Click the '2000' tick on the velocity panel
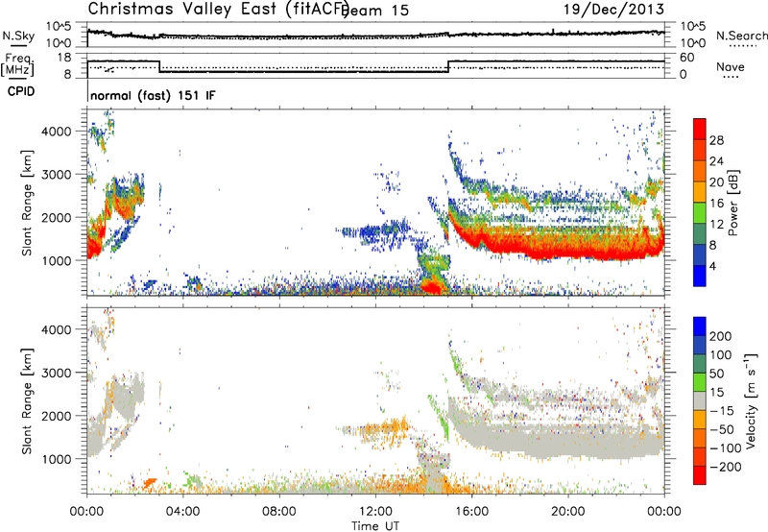The width and height of the screenshot is (768, 532). 56,416
